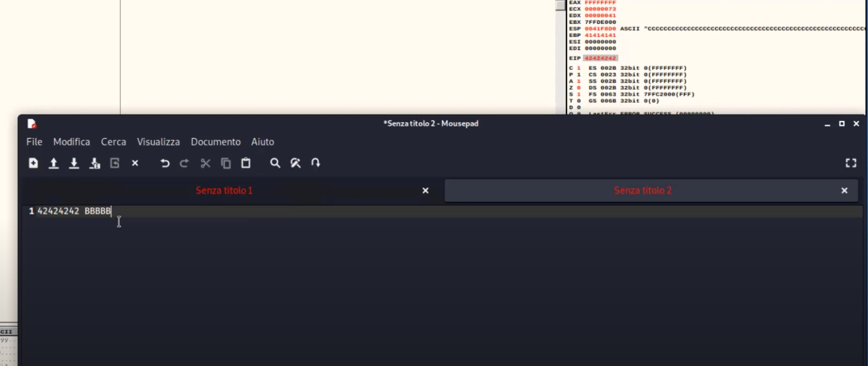Click the Open file upload-arrow icon

[54, 163]
